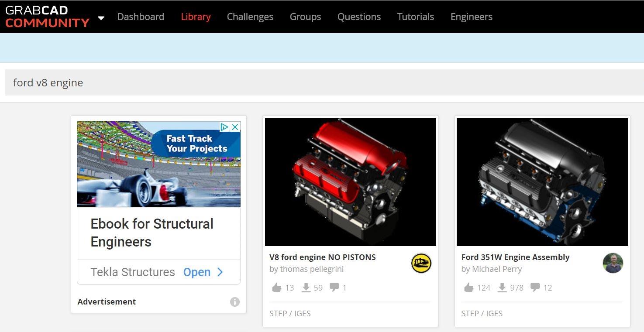Viewport: 644px width, 332px height.
Task: Focus the search field containing 'ford v8 engine'
Action: click(324, 82)
